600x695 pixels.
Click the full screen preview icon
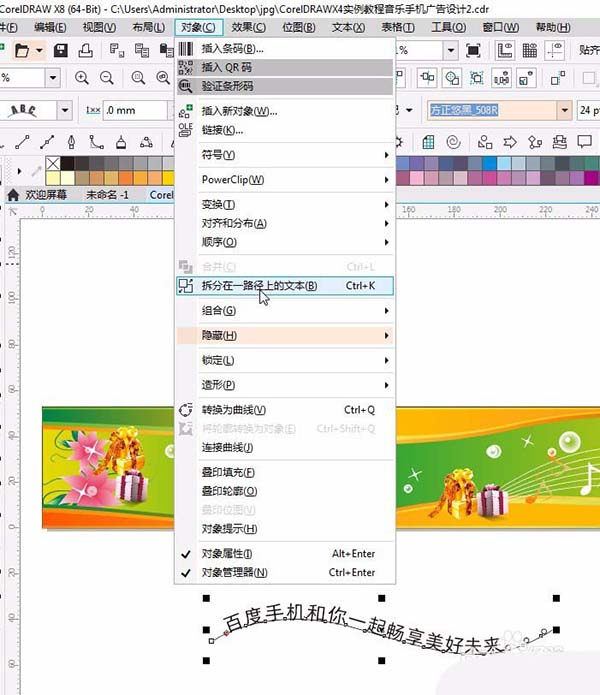click(473, 51)
